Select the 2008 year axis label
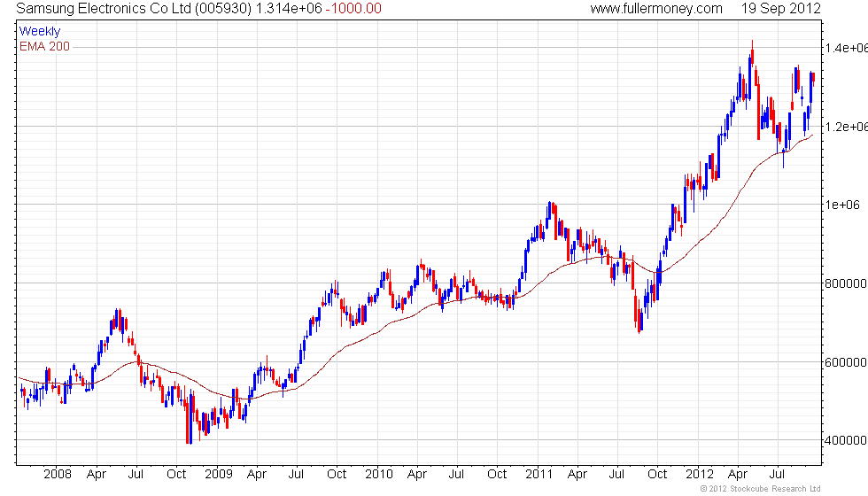The image size is (868, 496). pyautogui.click(x=58, y=474)
